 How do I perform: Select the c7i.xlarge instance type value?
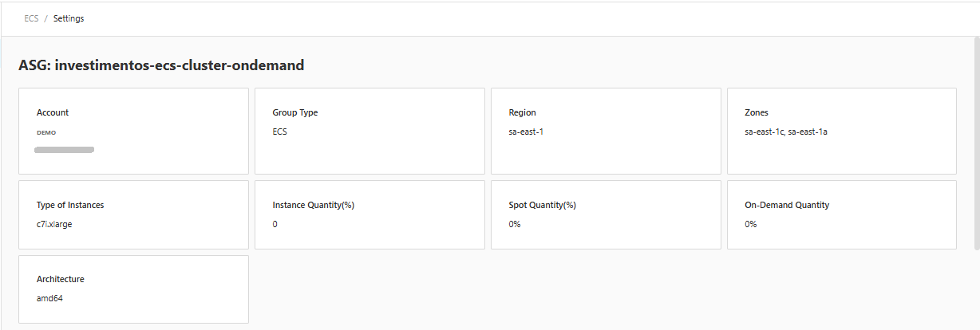(54, 224)
